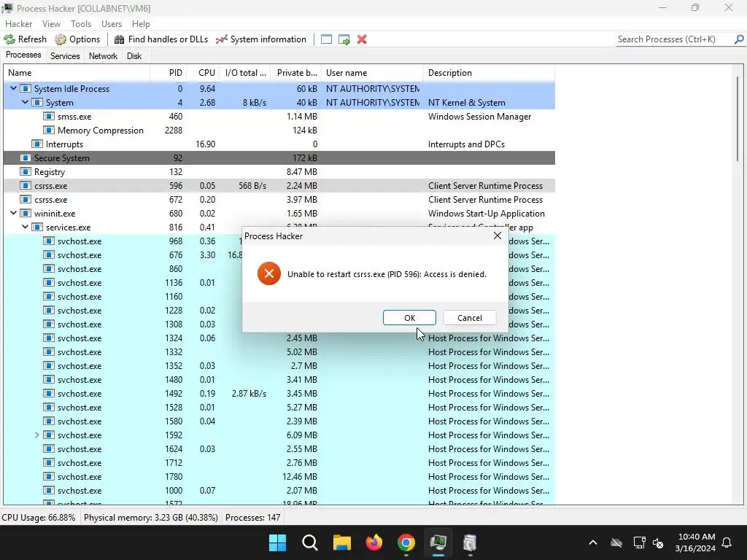This screenshot has height=560, width=747.
Task: Sort by Description column header
Action: pyautogui.click(x=489, y=73)
